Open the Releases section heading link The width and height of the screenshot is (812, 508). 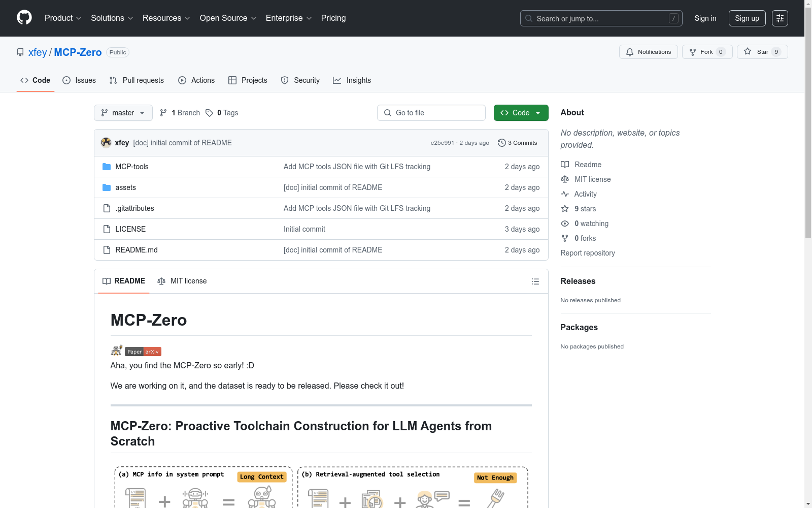(578, 281)
